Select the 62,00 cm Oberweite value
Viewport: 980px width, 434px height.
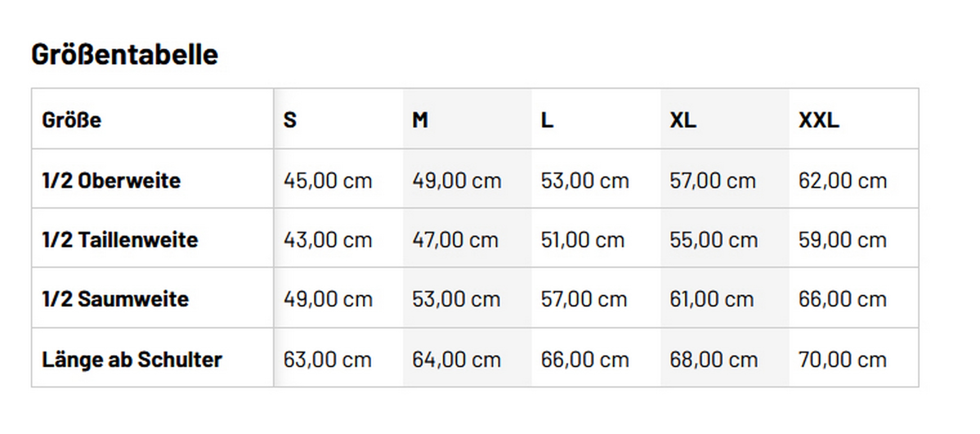(x=842, y=180)
